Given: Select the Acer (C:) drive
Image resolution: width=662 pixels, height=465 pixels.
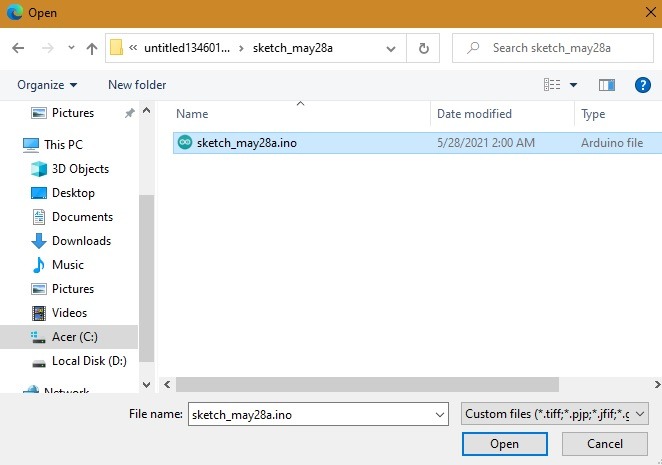Looking at the screenshot, I should pyautogui.click(x=69, y=337).
